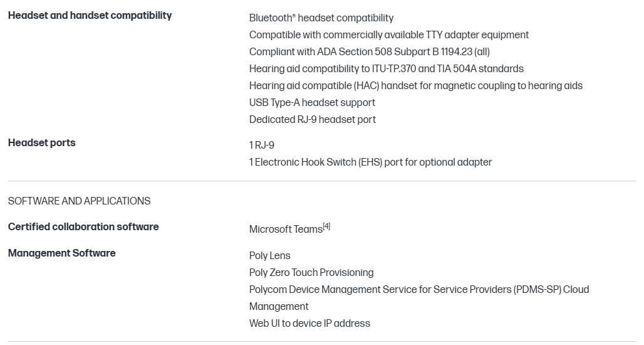Click the "Bluetooth headset compatibility" line

pos(321,18)
